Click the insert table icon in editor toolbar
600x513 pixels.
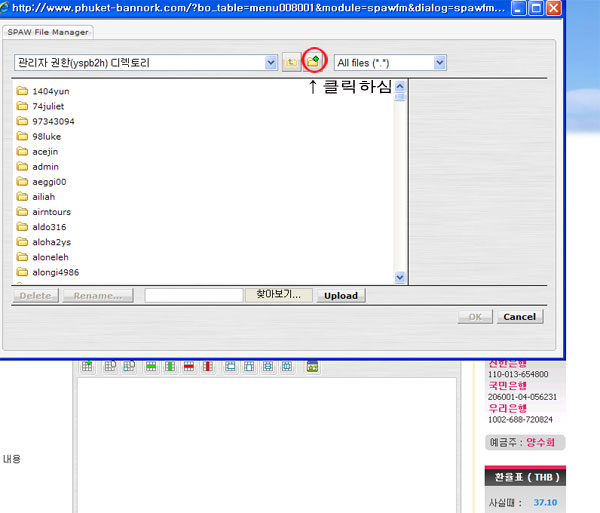(x=87, y=367)
